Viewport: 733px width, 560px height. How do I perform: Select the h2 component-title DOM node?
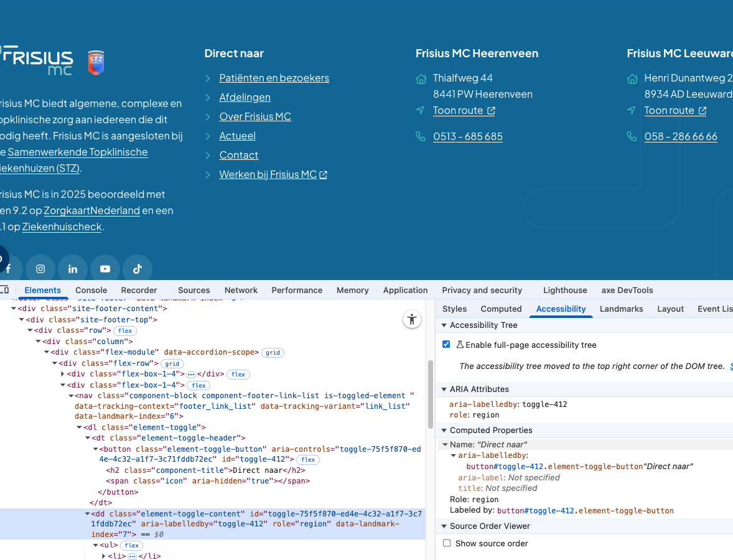(206, 470)
